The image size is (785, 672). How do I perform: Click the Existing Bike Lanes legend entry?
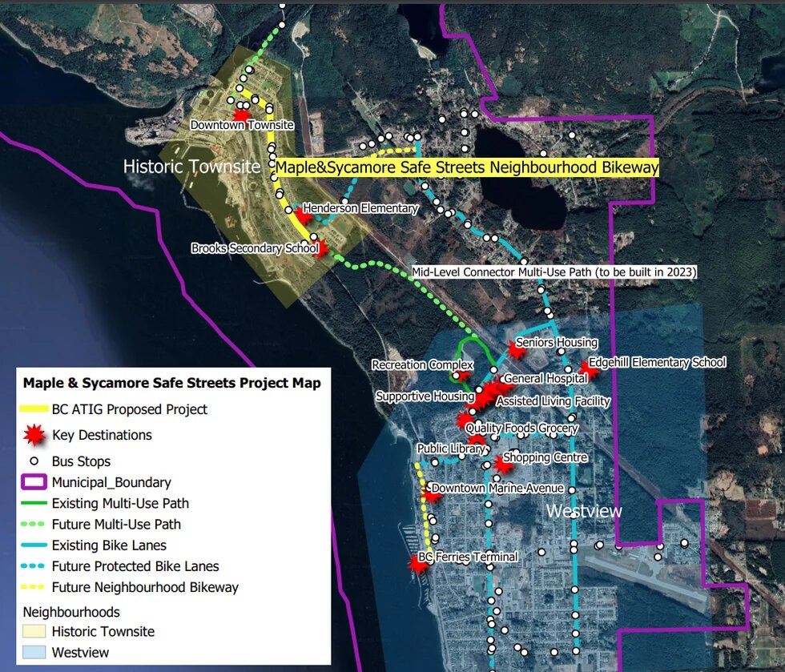[x=109, y=545]
